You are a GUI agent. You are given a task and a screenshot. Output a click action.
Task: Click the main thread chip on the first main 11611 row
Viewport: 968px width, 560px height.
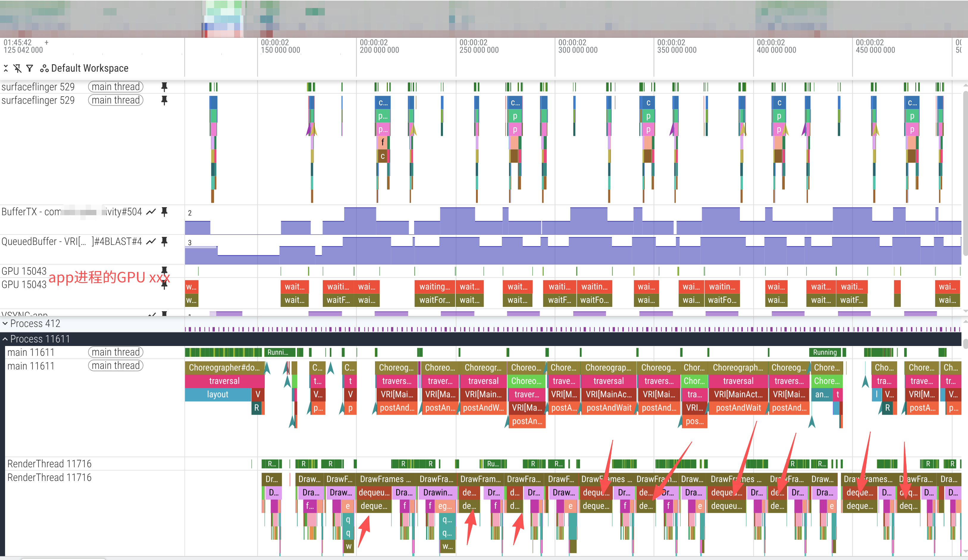[116, 352]
